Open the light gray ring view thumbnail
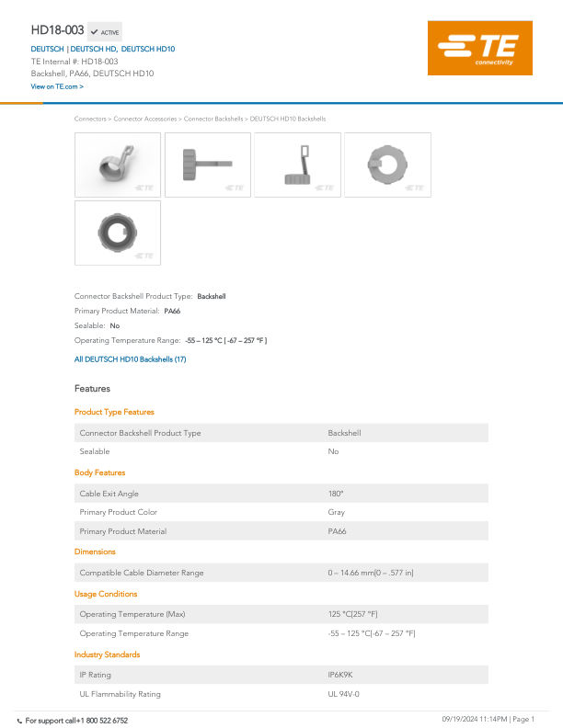This screenshot has height=728, width=563. (387, 165)
